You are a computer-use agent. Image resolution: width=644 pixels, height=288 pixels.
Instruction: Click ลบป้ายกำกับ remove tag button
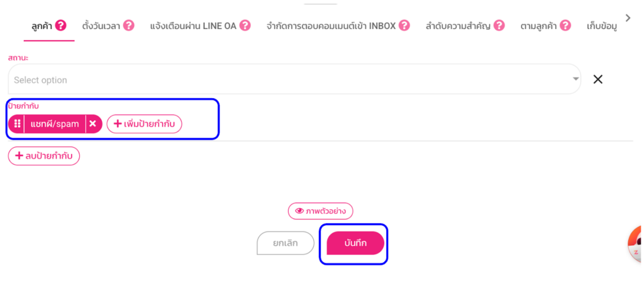44,155
